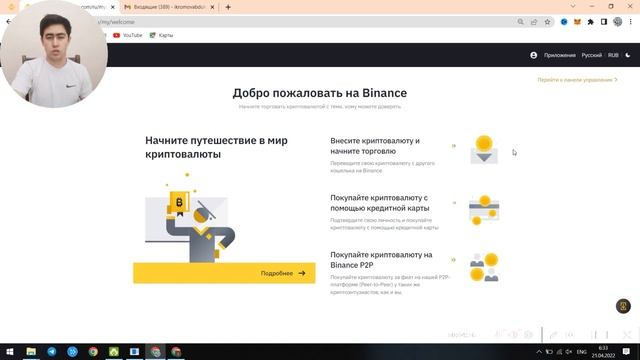Click the arrow beside the deposit crypto option
640x360 pixels.
coord(453,146)
